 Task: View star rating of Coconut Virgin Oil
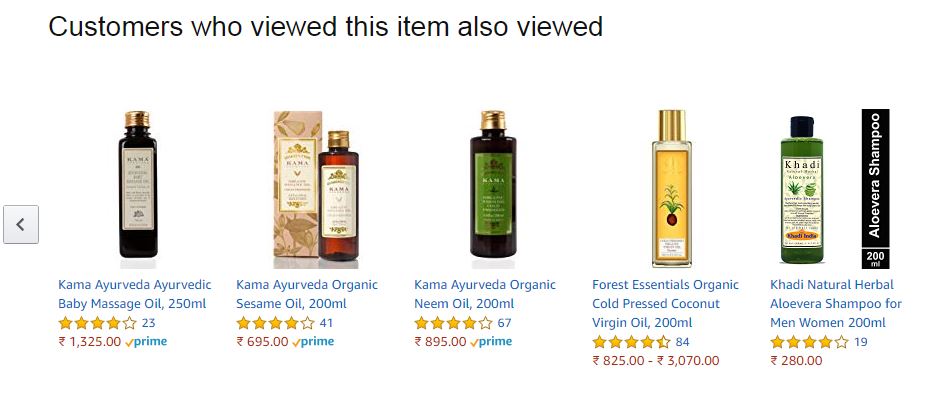point(632,343)
